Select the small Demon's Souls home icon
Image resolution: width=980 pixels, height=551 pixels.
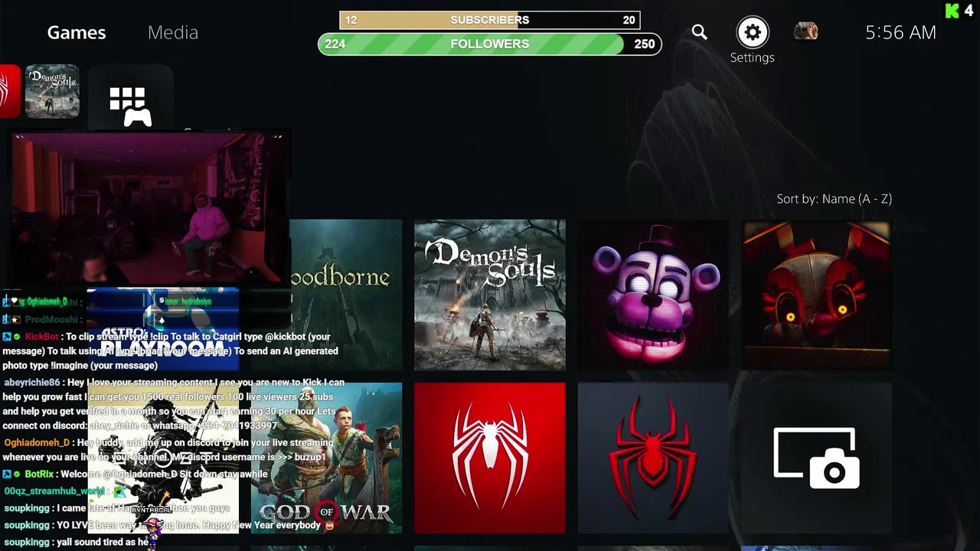tap(52, 91)
